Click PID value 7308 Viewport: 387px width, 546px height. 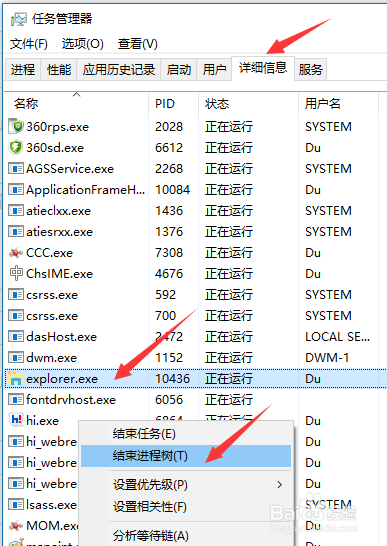click(x=169, y=253)
